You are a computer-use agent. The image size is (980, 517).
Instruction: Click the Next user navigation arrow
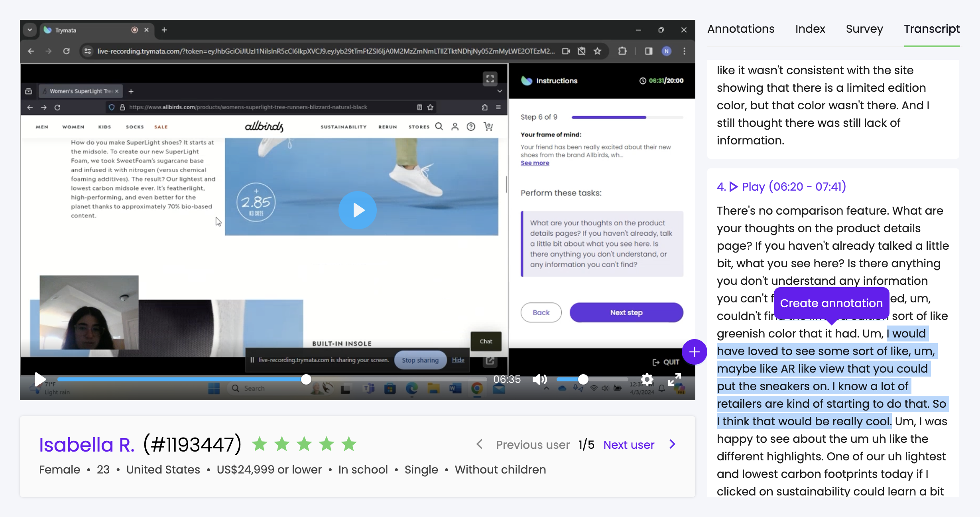(674, 445)
